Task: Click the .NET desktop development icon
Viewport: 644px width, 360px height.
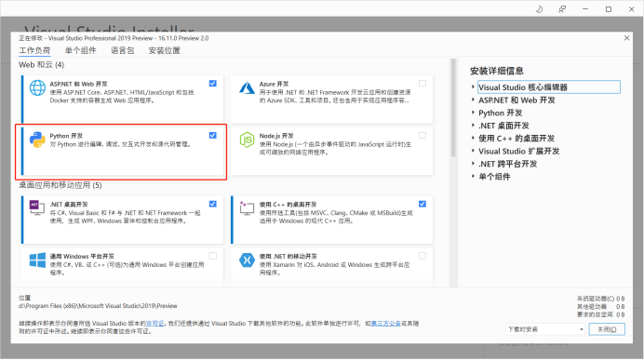Action: [37, 207]
